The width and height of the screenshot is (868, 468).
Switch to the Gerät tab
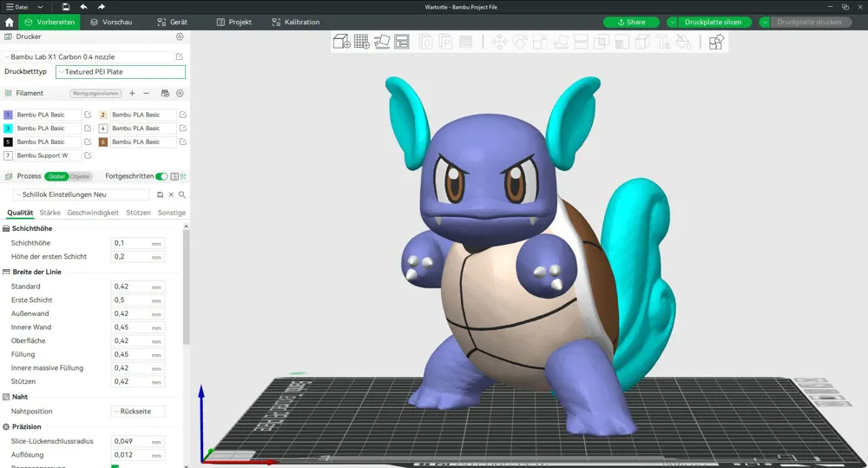click(172, 23)
